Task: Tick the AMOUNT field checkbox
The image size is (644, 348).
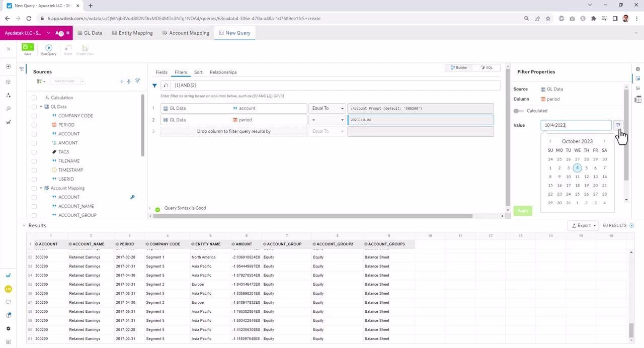Action: tap(34, 143)
